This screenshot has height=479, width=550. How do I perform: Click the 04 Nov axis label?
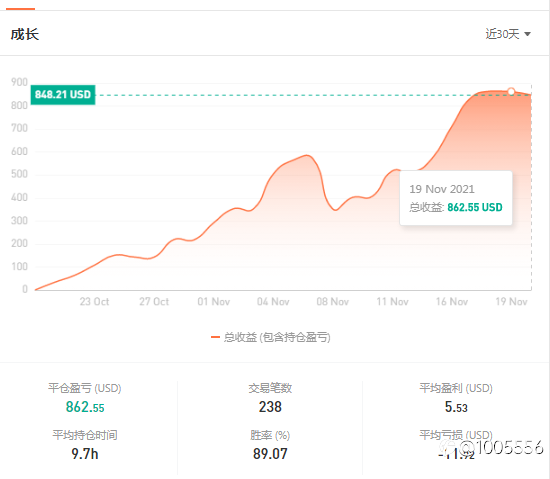coord(273,302)
